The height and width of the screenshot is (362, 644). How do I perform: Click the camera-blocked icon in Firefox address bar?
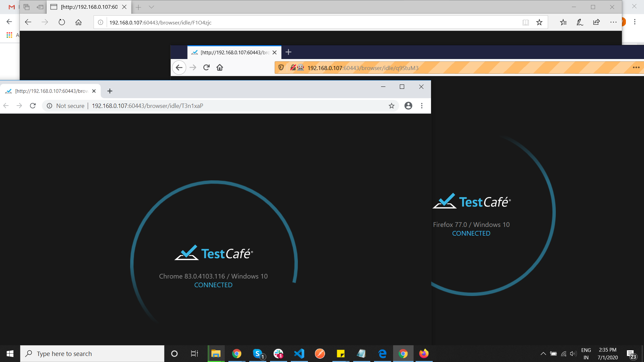(301, 67)
